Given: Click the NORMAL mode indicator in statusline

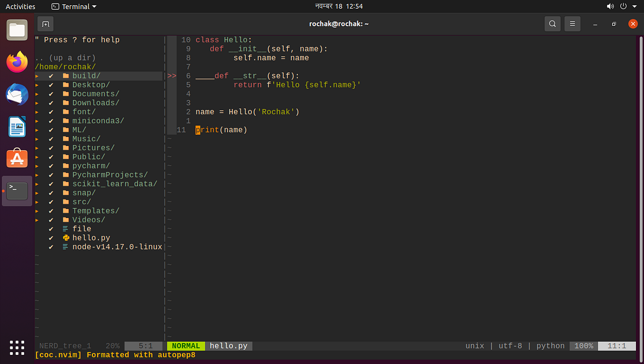Looking at the screenshot, I should 186,346.
